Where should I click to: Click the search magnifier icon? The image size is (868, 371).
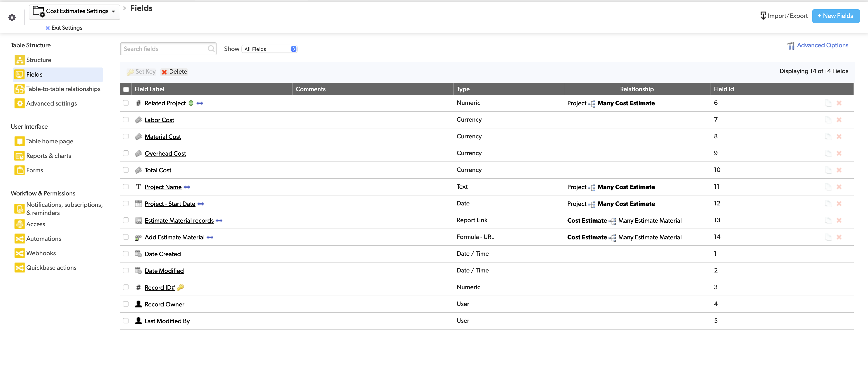click(x=211, y=49)
